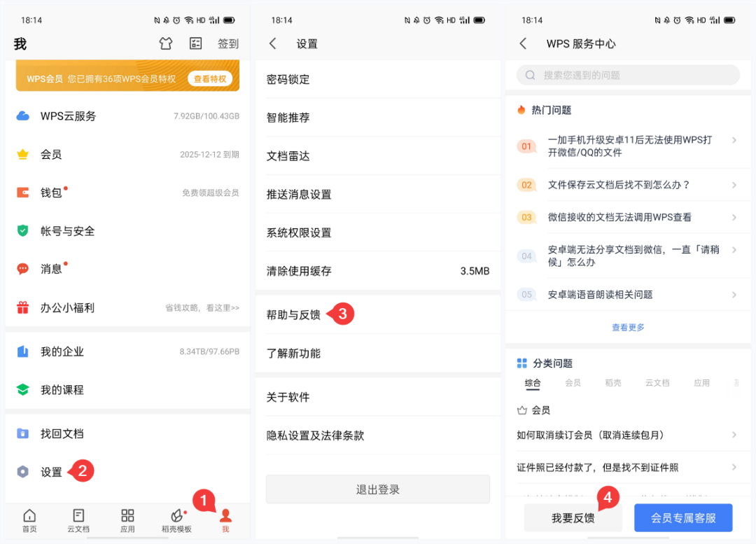
Task: Tap the 签到 check-in link
Action: (228, 44)
